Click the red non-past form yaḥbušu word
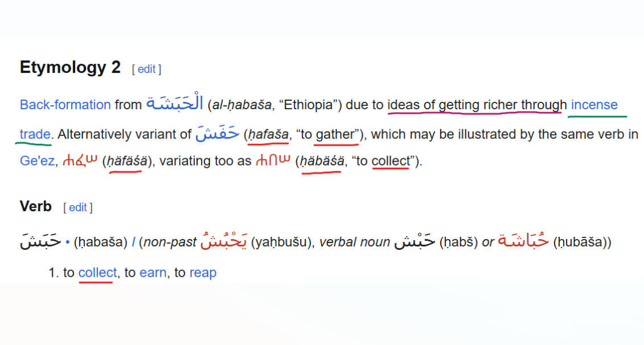The width and height of the screenshot is (644, 345). (224, 241)
